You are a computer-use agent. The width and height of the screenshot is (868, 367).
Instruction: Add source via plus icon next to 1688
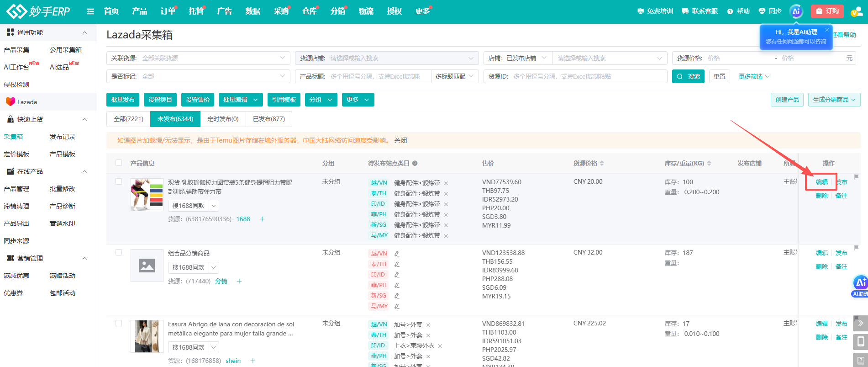[262, 219]
